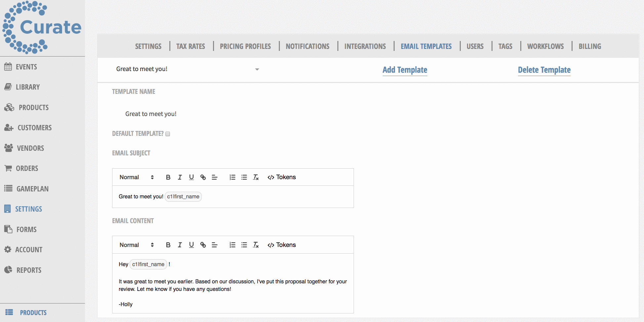Screen dimensions: 644x322
Task: Toggle bold in the email subject toolbar
Action: click(x=168, y=177)
